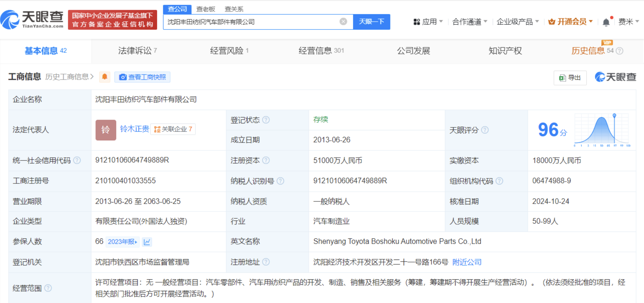This screenshot has width=644, height=303.
Task: Open trend chart icon beside 2023年报
Action: (147, 242)
